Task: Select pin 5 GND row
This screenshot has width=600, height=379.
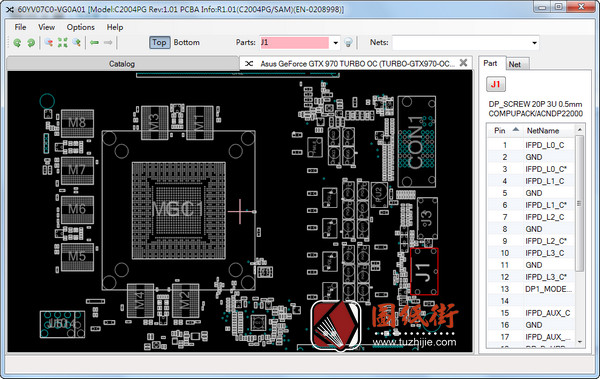Action: [531, 193]
